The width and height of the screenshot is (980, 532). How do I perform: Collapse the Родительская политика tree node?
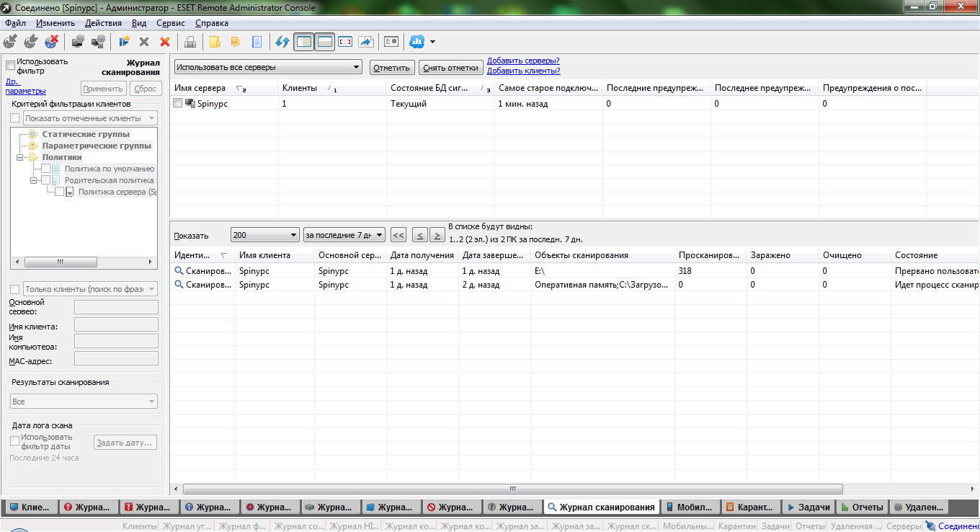coord(34,180)
